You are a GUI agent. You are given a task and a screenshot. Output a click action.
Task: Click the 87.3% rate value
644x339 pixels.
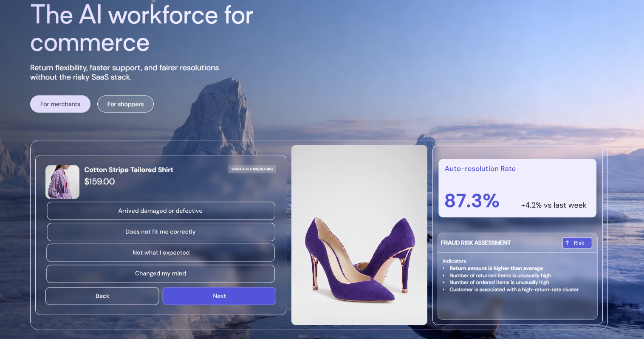coord(472,201)
